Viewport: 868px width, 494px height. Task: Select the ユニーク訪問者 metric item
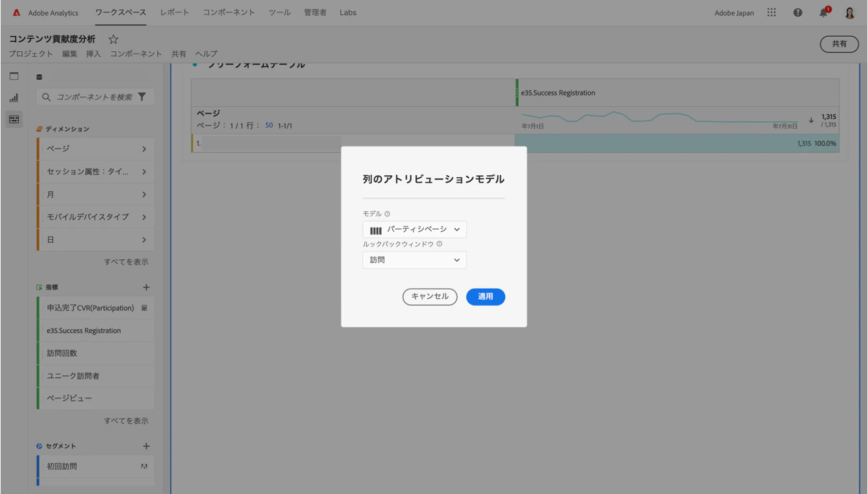tap(95, 375)
